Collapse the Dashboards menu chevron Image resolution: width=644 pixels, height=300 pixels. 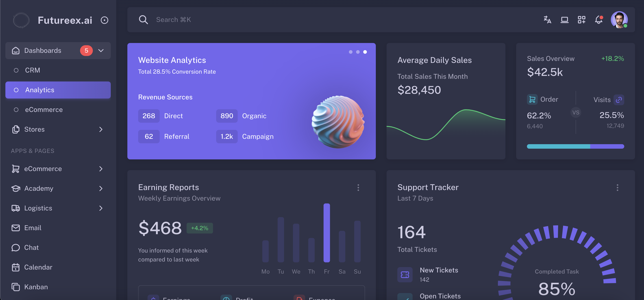(101, 50)
